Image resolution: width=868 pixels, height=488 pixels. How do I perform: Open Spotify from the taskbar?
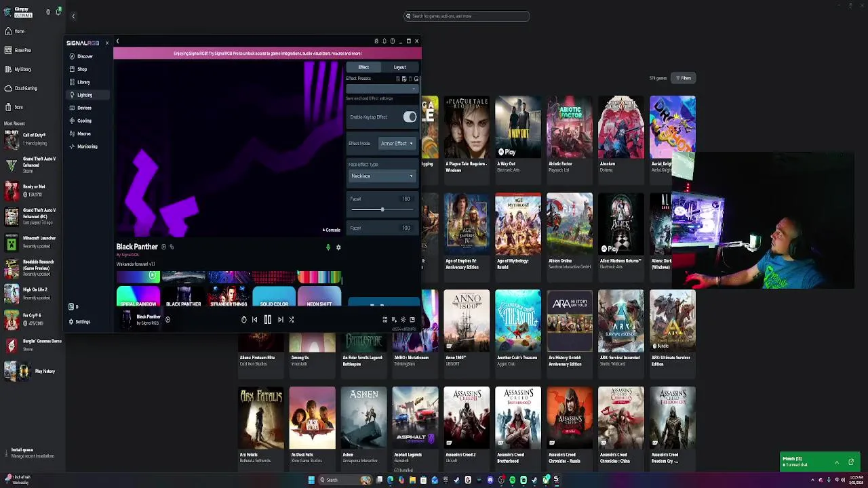512,480
